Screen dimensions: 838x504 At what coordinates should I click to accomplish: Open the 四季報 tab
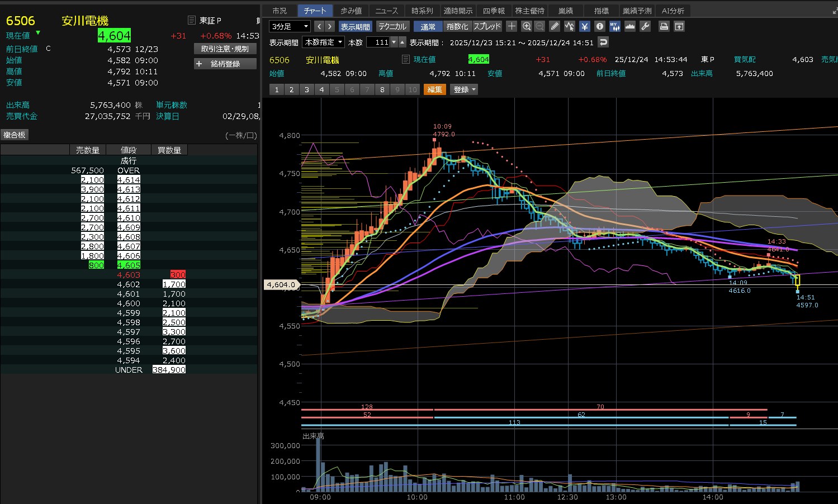tap(494, 11)
